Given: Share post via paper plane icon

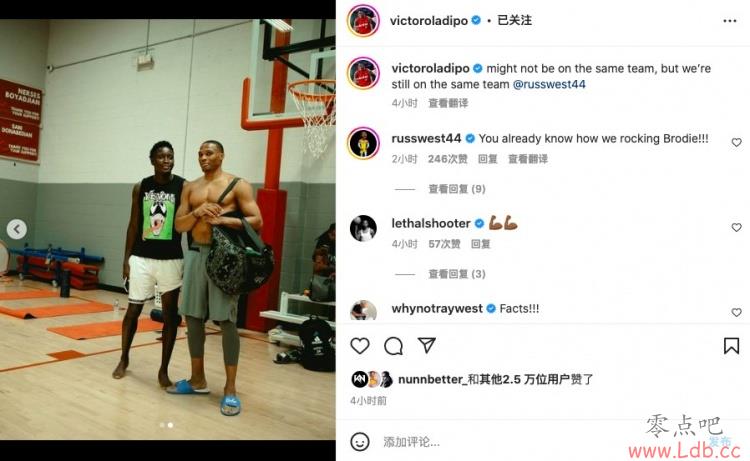Looking at the screenshot, I should point(426,345).
